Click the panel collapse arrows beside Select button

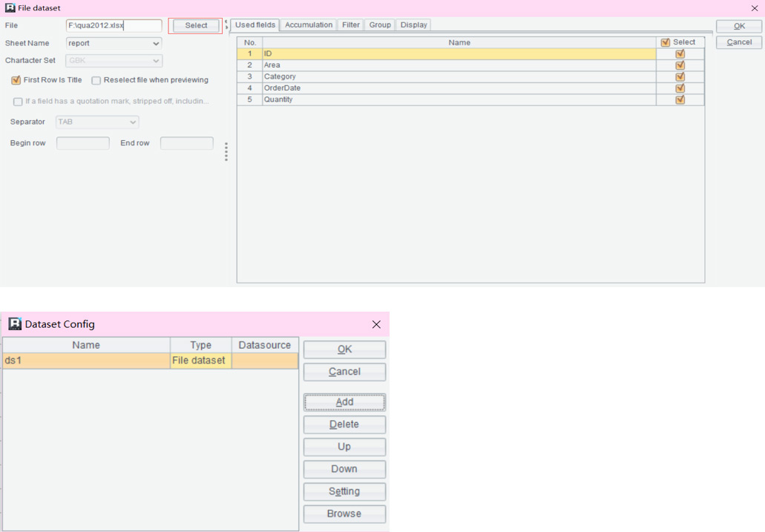point(226,24)
